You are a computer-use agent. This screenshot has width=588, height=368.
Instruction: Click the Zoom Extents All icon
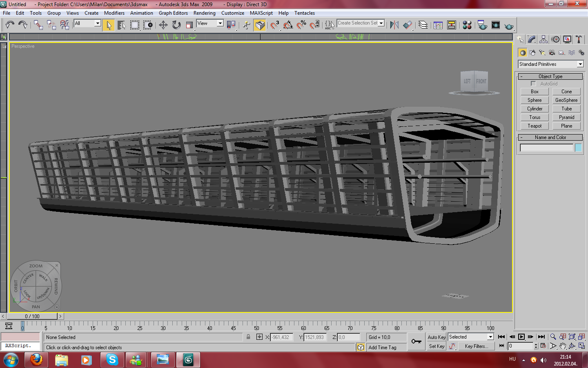[x=582, y=337]
